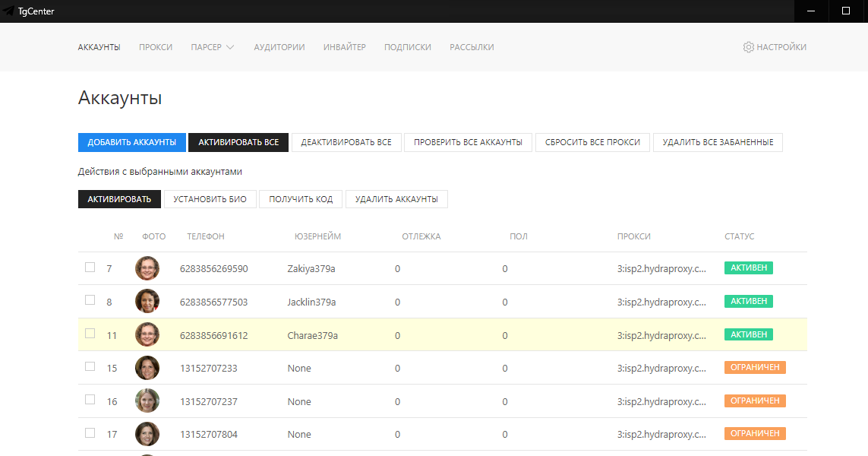Check the box next to account 16
This screenshot has width=868, height=456.
(x=90, y=400)
